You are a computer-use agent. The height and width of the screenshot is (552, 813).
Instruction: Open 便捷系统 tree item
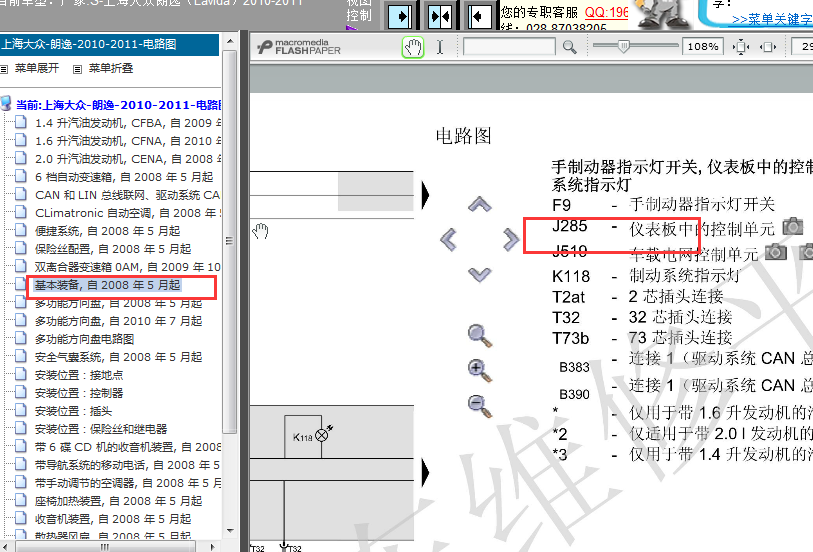[107, 231]
